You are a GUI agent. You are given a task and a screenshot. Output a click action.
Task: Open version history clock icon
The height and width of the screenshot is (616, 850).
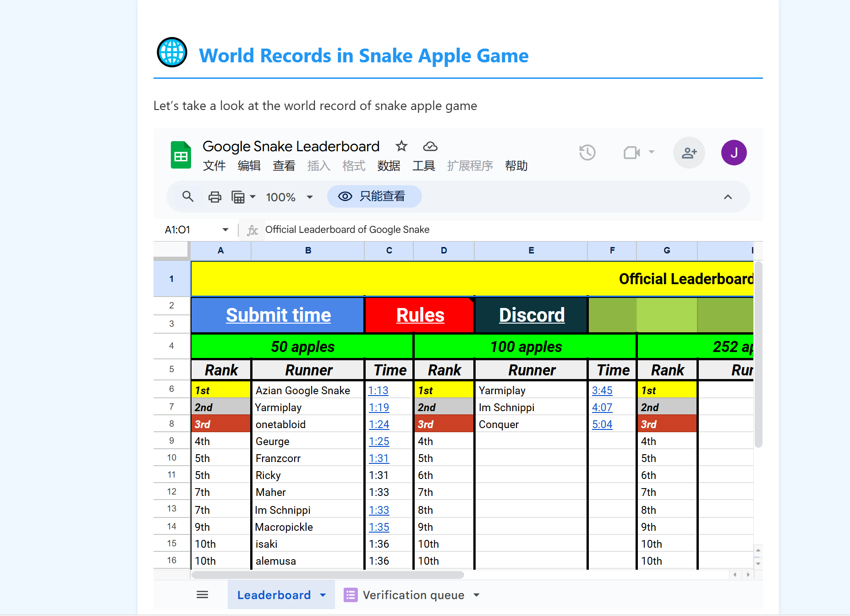click(x=587, y=153)
